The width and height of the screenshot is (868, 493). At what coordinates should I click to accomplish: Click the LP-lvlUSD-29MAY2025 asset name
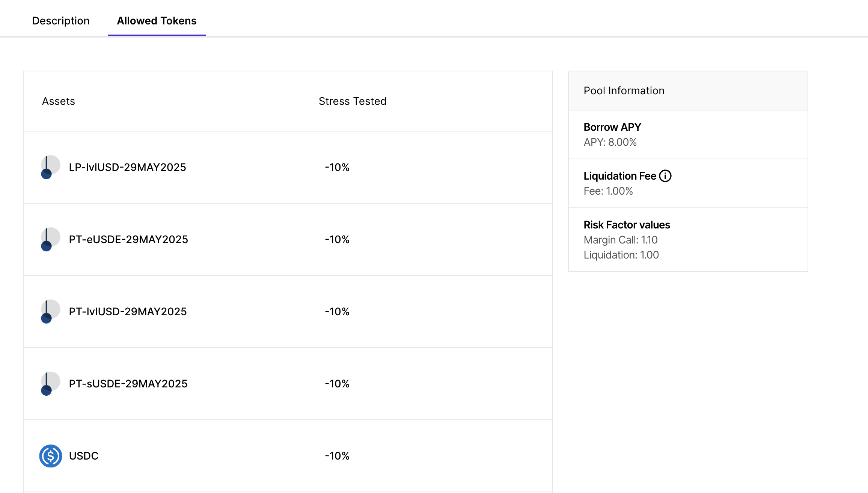pos(127,167)
